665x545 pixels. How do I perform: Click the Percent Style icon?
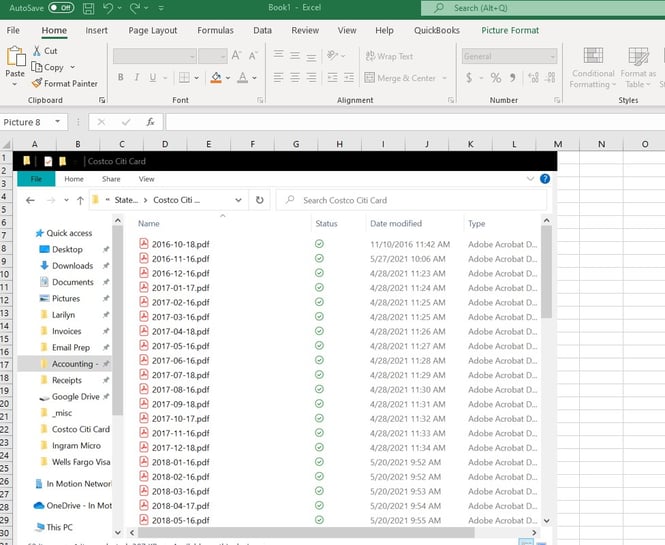click(495, 78)
